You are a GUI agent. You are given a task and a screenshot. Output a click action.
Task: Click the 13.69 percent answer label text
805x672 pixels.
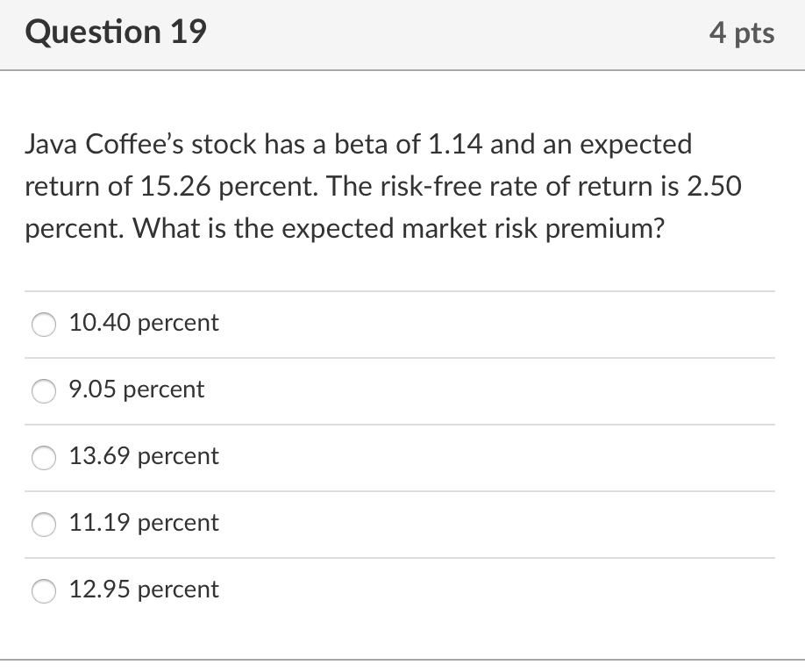[144, 456]
